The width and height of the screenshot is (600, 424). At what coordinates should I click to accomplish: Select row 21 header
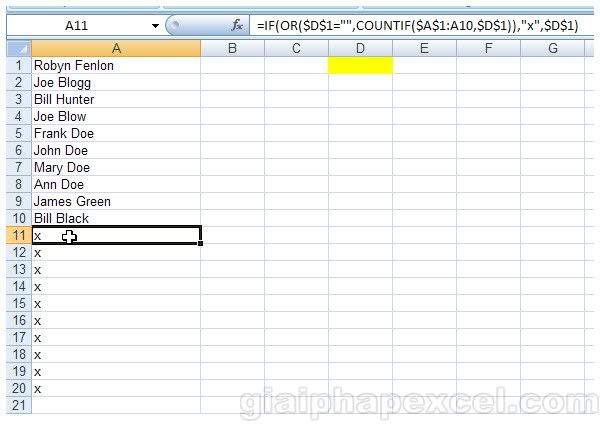(x=17, y=405)
